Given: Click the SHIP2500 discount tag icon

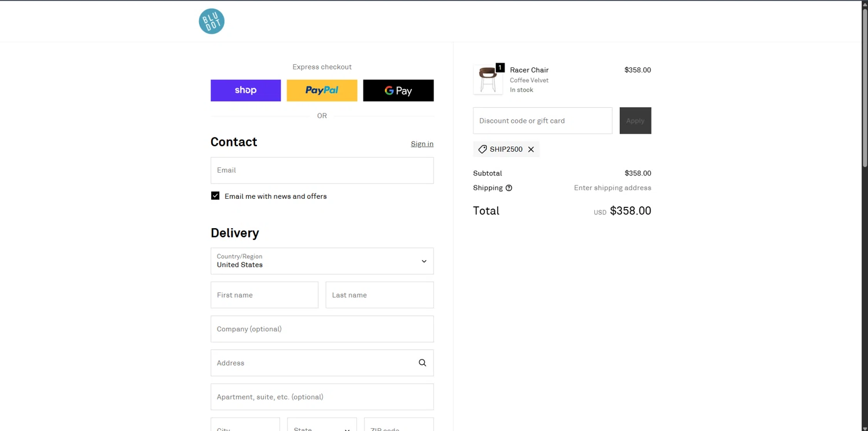Looking at the screenshot, I should pyautogui.click(x=483, y=149).
